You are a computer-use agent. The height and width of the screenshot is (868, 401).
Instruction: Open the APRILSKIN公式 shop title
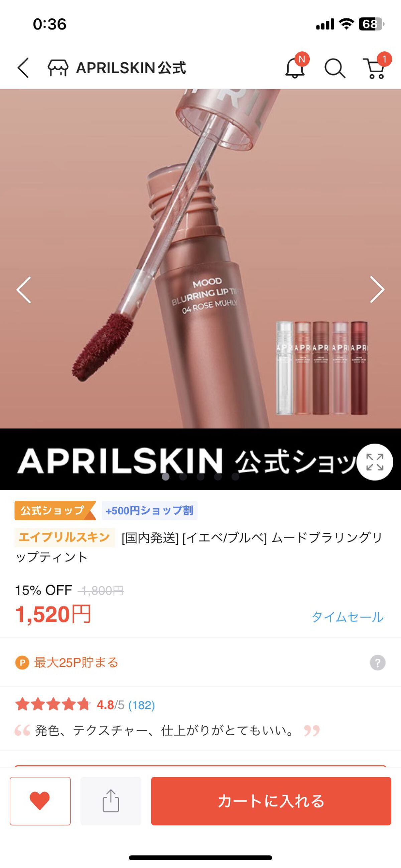pos(131,68)
